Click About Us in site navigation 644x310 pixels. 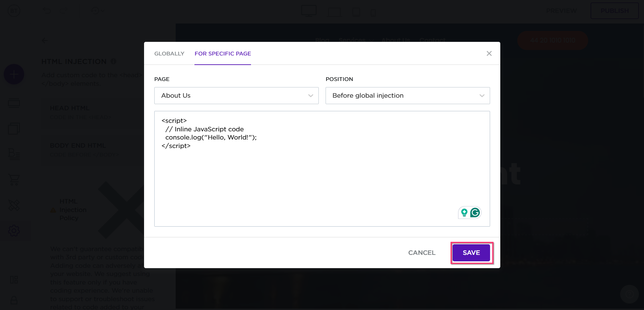coord(396,40)
